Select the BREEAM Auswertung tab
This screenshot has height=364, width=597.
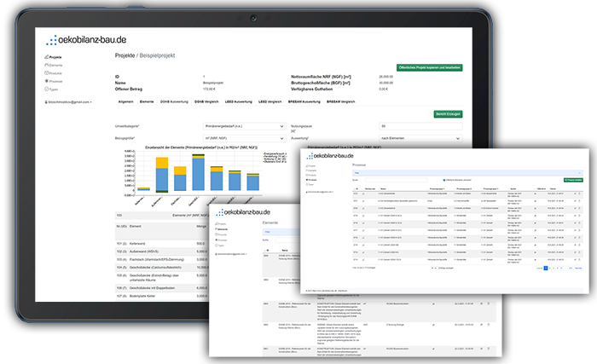point(304,101)
